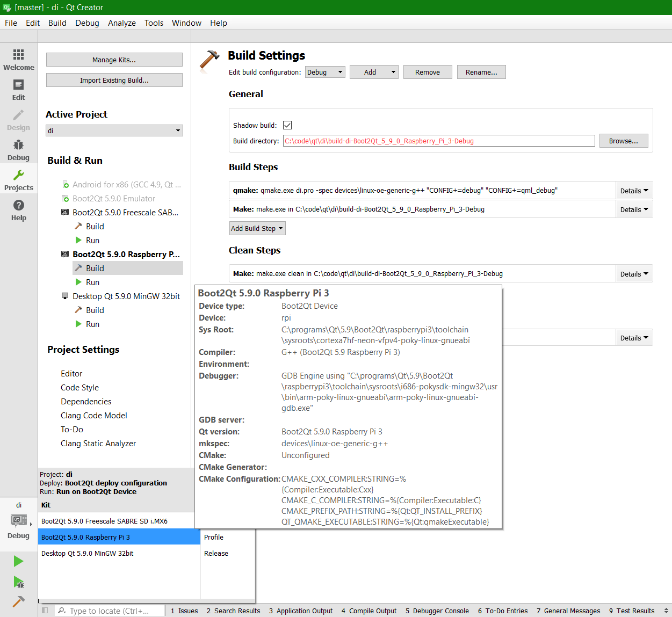
Task: Click the green Run button
Action: pos(18,561)
